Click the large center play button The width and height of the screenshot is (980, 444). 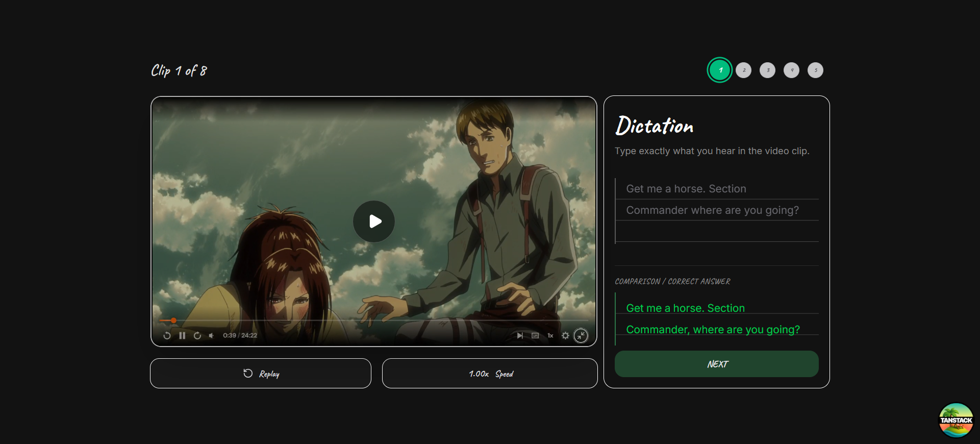click(x=374, y=221)
